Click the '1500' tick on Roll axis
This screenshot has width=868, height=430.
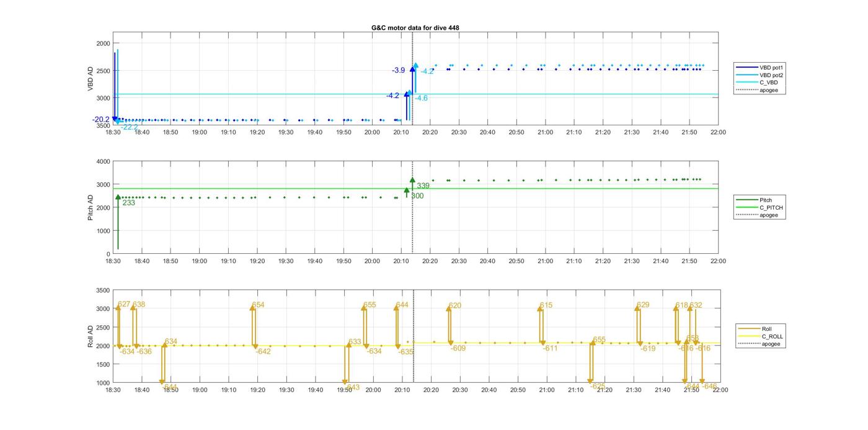pos(102,364)
